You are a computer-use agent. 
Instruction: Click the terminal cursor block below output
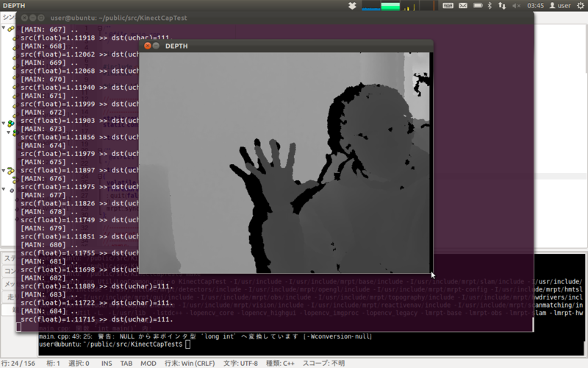(x=19, y=327)
